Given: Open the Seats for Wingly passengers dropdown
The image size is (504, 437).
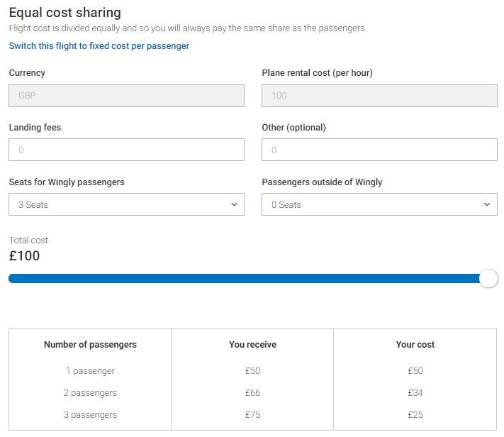Looking at the screenshot, I should (126, 204).
